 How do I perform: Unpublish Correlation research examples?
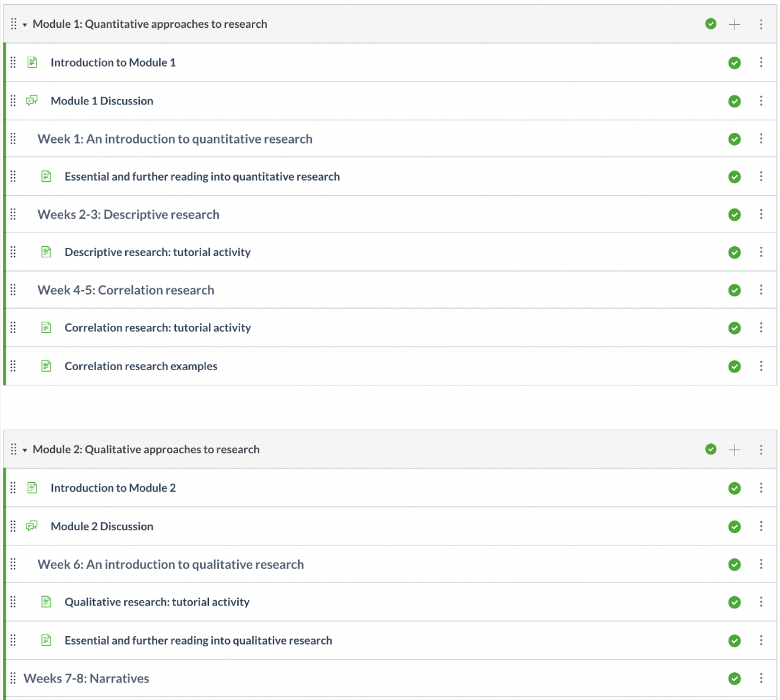coord(735,366)
